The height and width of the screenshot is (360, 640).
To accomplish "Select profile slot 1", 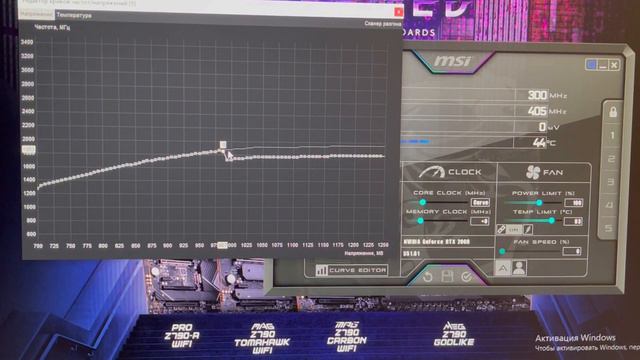I will click(612, 136).
